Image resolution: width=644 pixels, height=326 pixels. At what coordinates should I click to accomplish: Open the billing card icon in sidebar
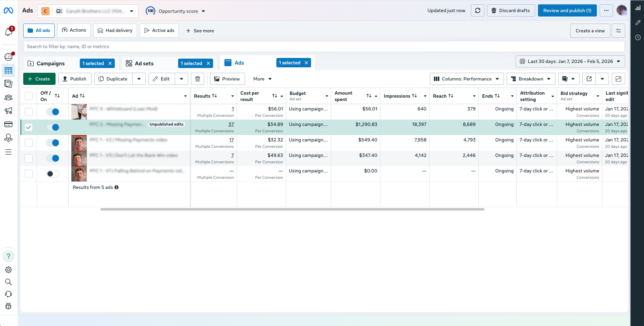pos(8,125)
